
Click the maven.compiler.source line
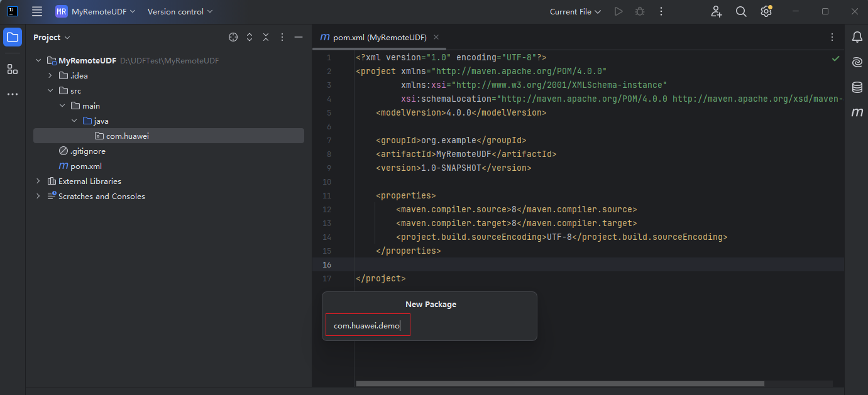point(517,209)
